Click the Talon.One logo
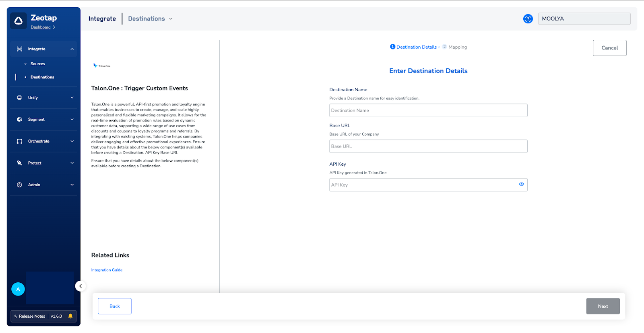Viewport: 644px width, 333px height. [102, 66]
